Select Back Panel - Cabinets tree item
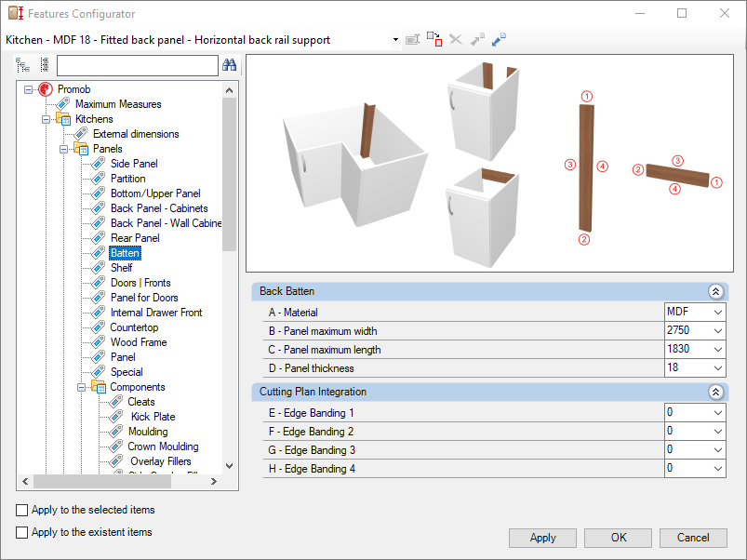This screenshot has width=747, height=560. pyautogui.click(x=159, y=208)
